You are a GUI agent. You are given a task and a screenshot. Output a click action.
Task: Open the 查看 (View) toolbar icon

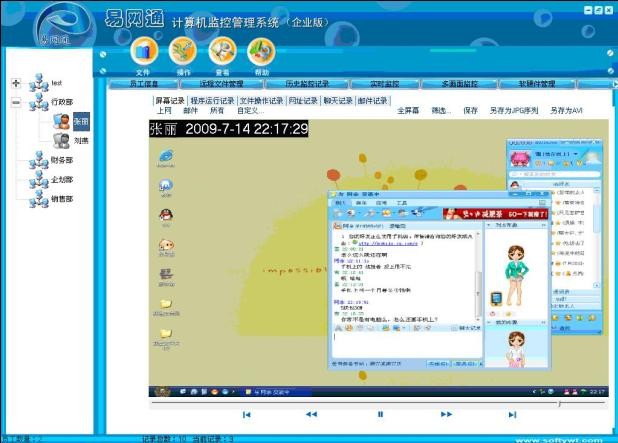(x=222, y=50)
